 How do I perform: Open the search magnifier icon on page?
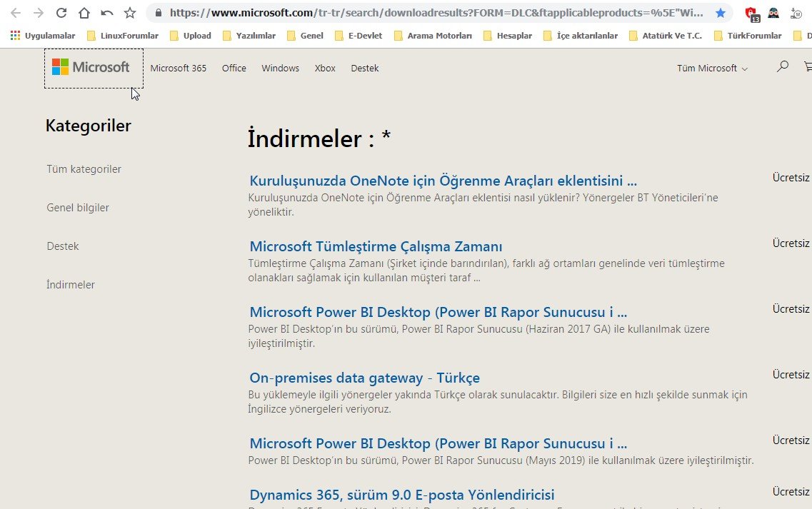click(783, 66)
